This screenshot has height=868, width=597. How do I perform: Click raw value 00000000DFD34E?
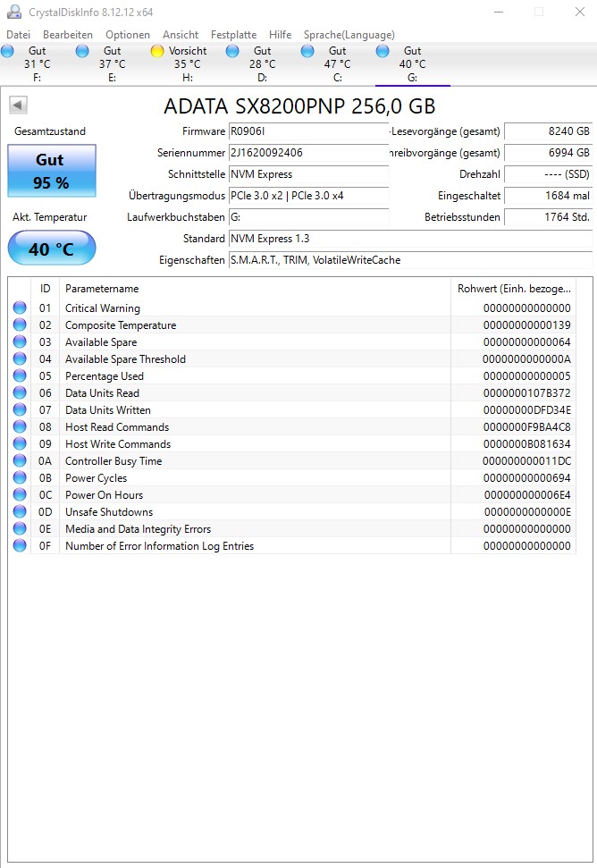(x=526, y=410)
